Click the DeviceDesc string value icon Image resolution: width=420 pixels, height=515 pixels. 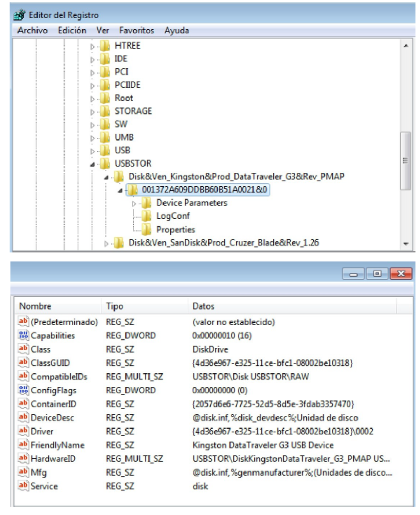pos(24,417)
